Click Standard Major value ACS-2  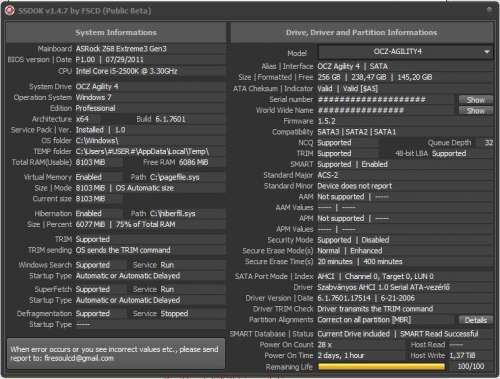pos(327,175)
